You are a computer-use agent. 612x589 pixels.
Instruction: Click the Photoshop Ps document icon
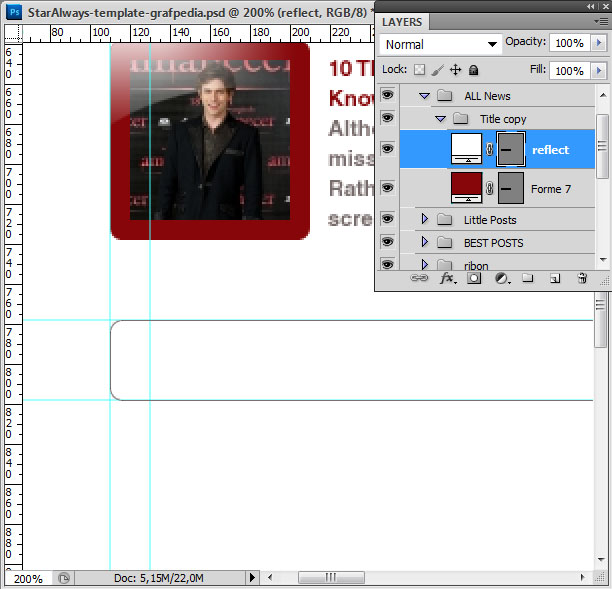point(14,12)
